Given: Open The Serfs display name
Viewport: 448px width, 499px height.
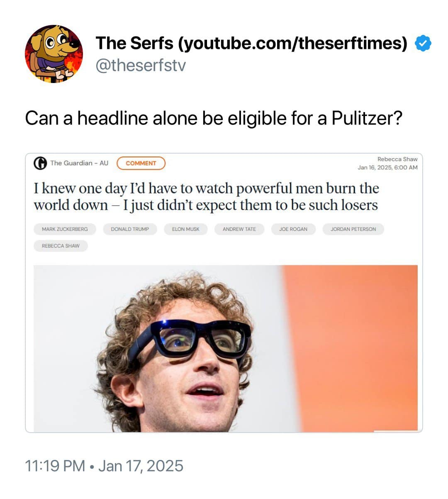Looking at the screenshot, I should pyautogui.click(x=251, y=43).
